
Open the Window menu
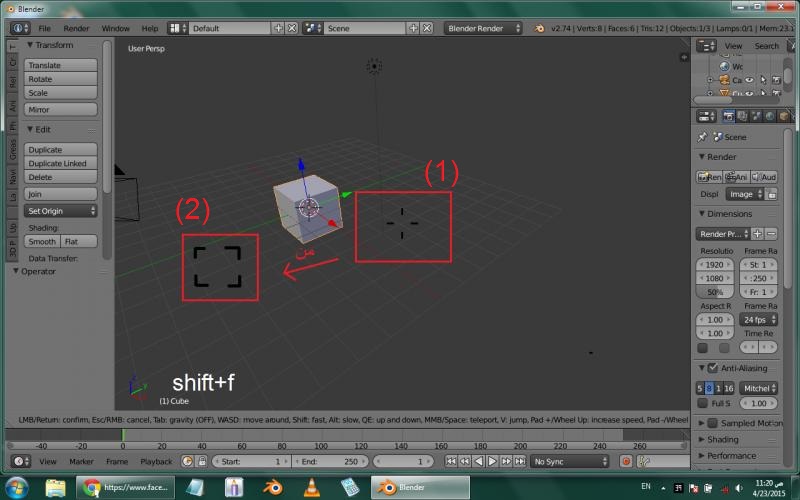(x=115, y=29)
